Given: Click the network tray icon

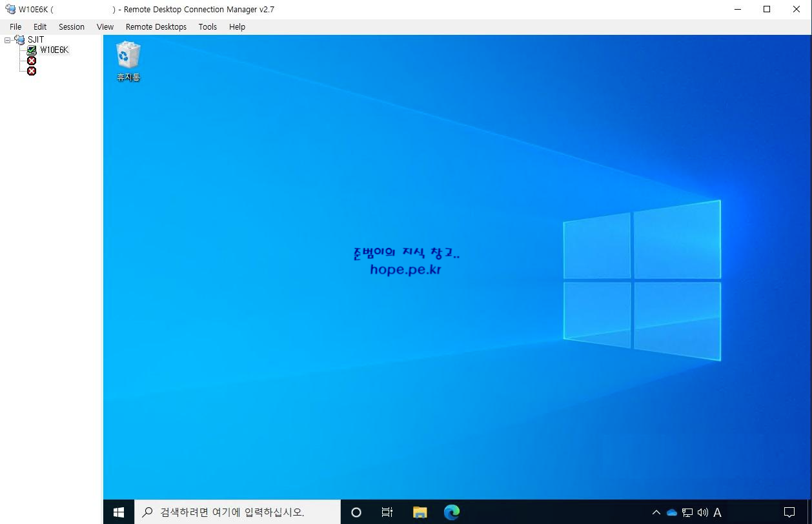Looking at the screenshot, I should [687, 513].
